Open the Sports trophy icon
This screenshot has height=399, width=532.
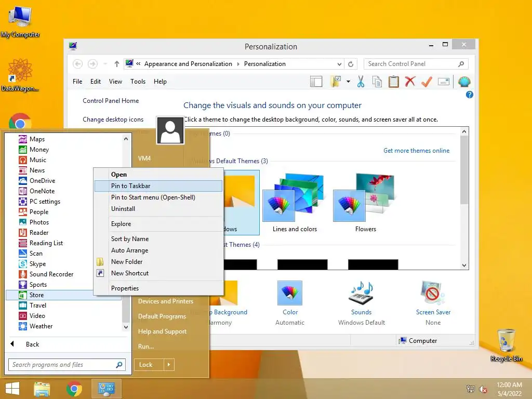23,285
